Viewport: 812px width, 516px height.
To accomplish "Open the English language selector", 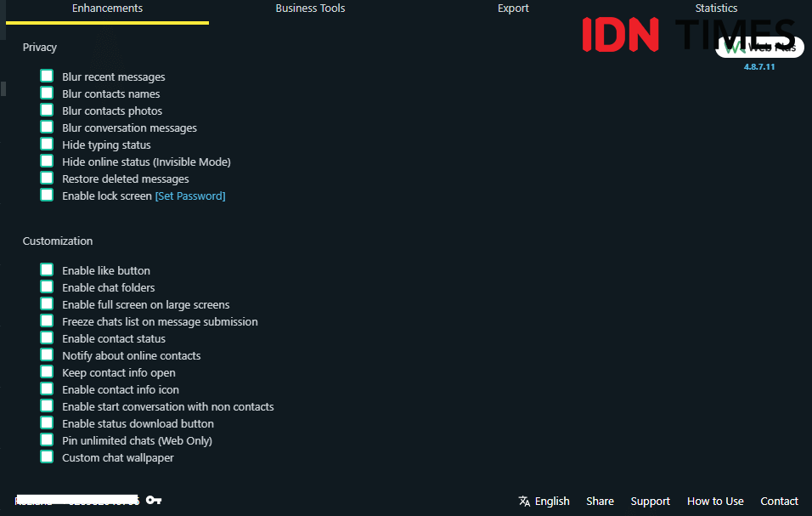I will (x=551, y=501).
